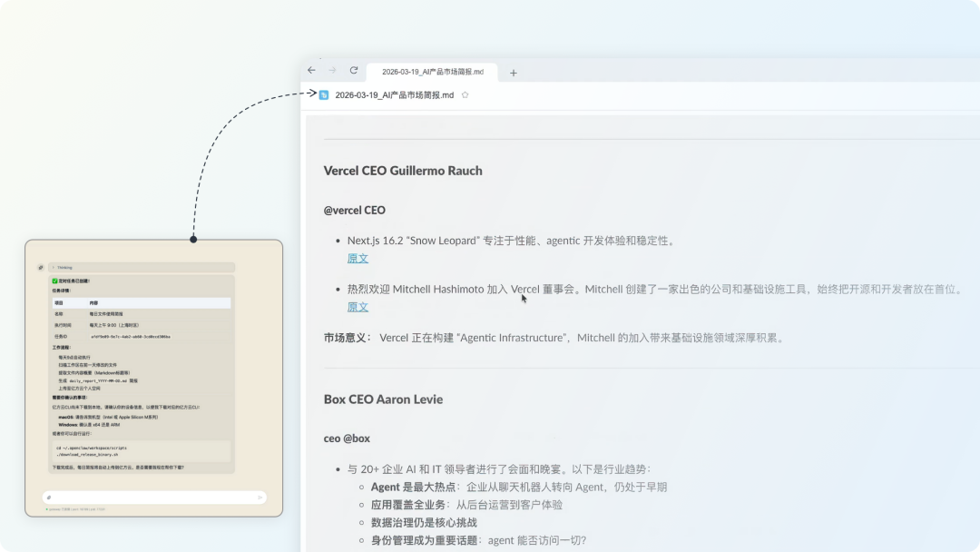
Task: Click the macOS line in the chat message
Action: 108,417
